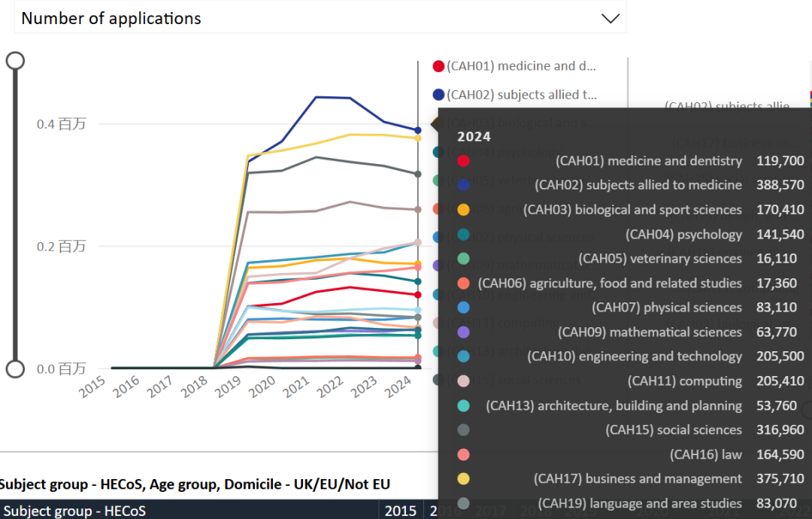Click bottom handle of vertical zoom slider
The height and width of the screenshot is (519, 812).
click(15, 369)
